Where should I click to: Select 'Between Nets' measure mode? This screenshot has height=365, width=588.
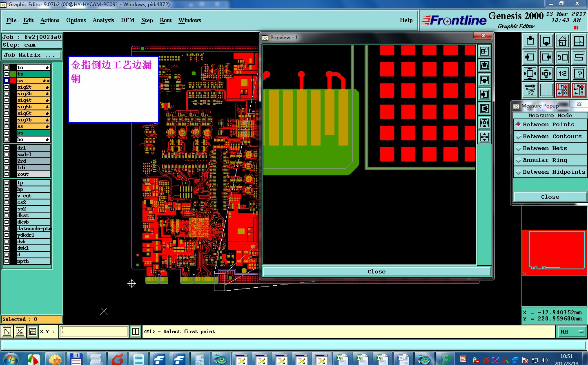[x=550, y=148]
